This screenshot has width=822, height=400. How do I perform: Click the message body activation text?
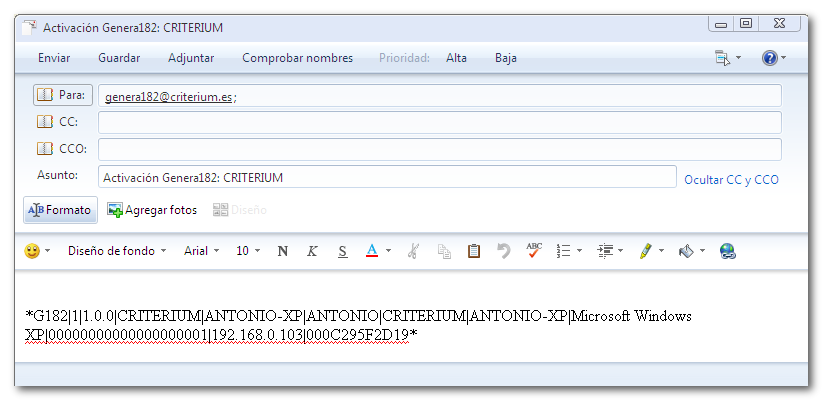[x=358, y=325]
